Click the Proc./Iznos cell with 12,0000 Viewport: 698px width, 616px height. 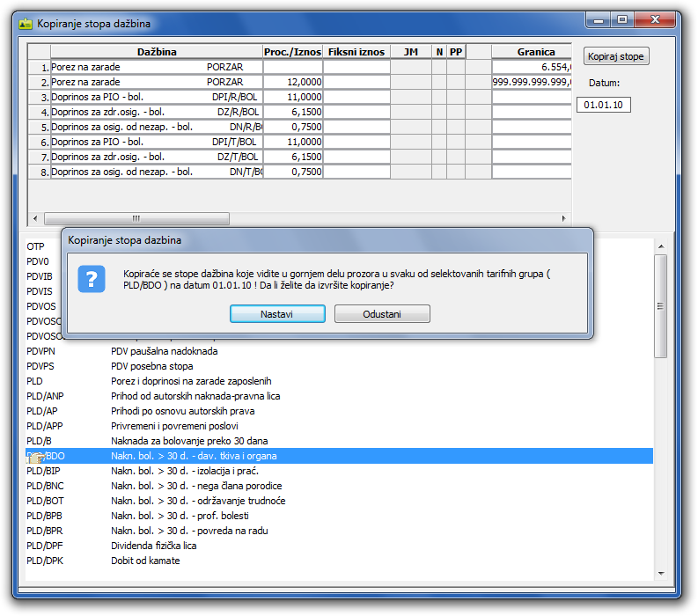click(292, 82)
